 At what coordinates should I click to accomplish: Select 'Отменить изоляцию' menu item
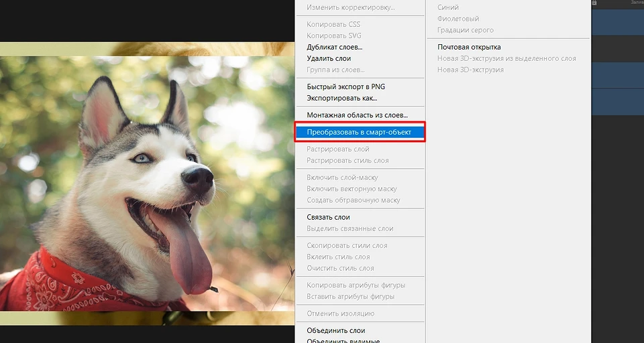340,313
